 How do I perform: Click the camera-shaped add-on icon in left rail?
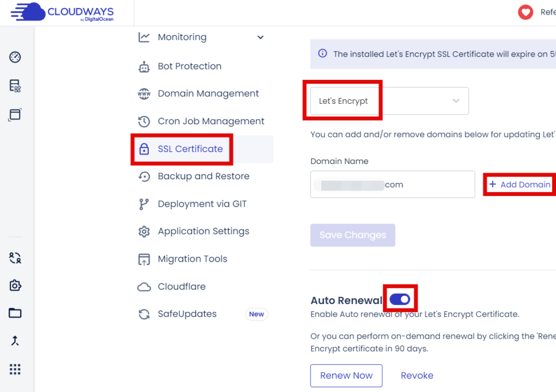coord(15,286)
